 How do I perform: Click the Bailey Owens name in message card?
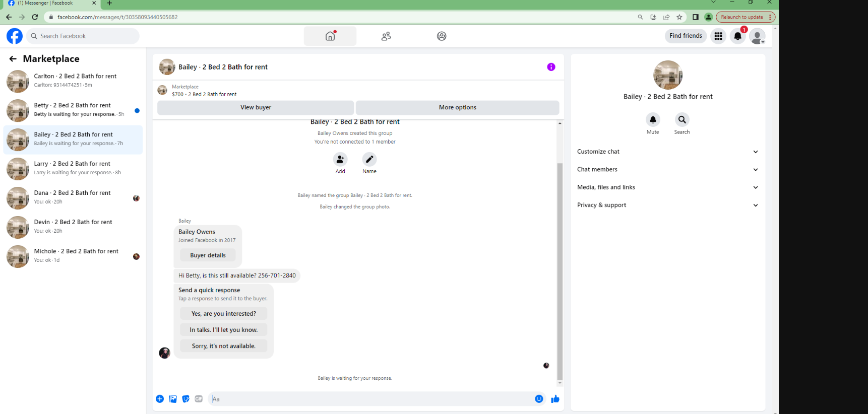(x=197, y=232)
